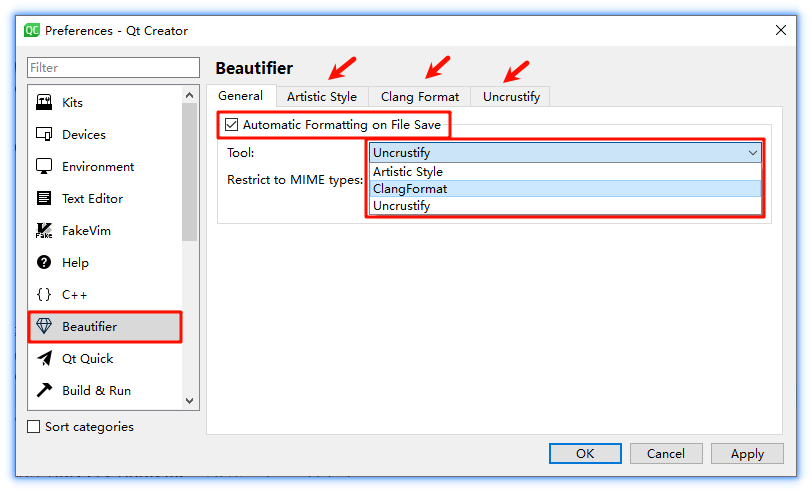Click the category list scrollbar down arrow
This screenshot has height=492, width=812.
pyautogui.click(x=190, y=400)
